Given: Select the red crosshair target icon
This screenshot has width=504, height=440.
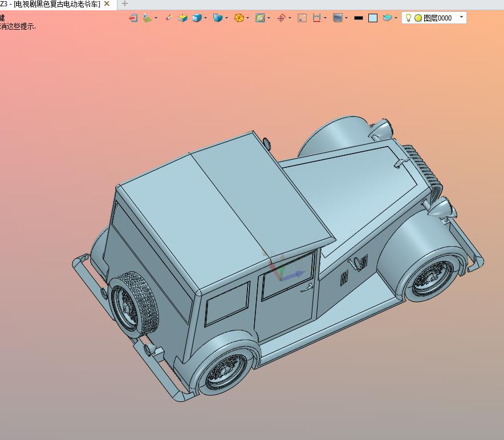Looking at the screenshot, I should pyautogui.click(x=281, y=18).
